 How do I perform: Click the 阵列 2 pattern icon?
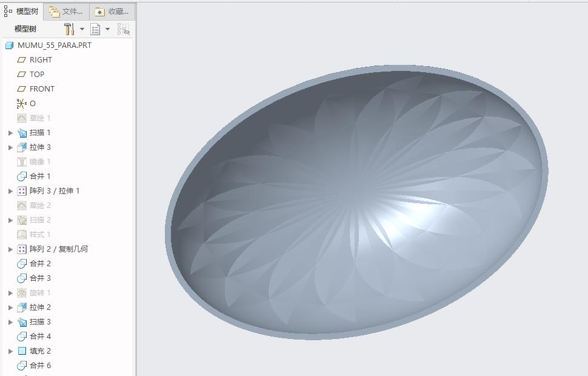point(22,249)
